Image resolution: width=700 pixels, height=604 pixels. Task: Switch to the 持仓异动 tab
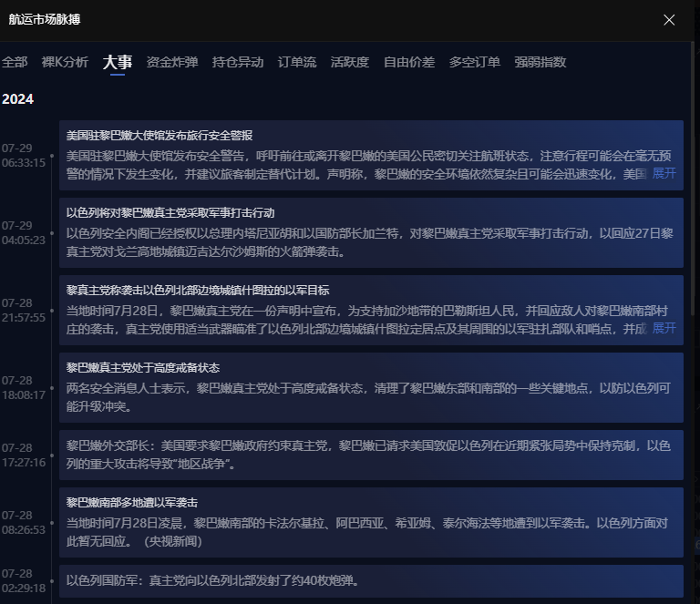[x=238, y=62]
